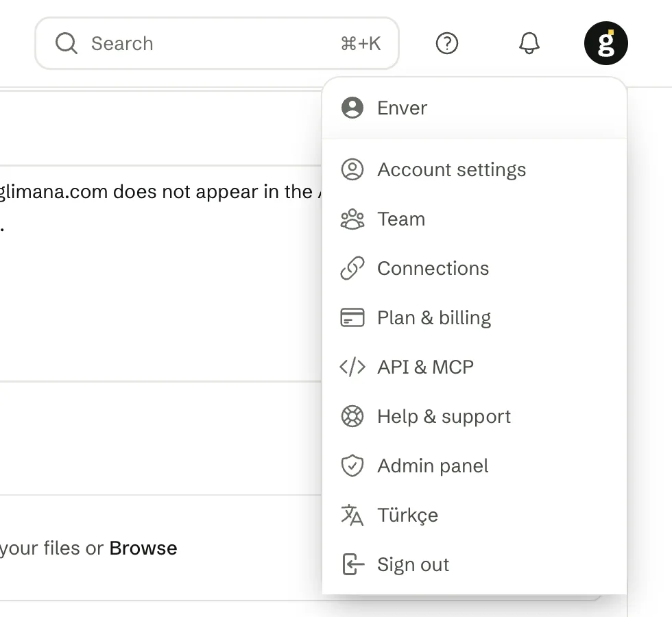Click the Browse files link
This screenshot has height=617, width=672.
click(x=143, y=548)
